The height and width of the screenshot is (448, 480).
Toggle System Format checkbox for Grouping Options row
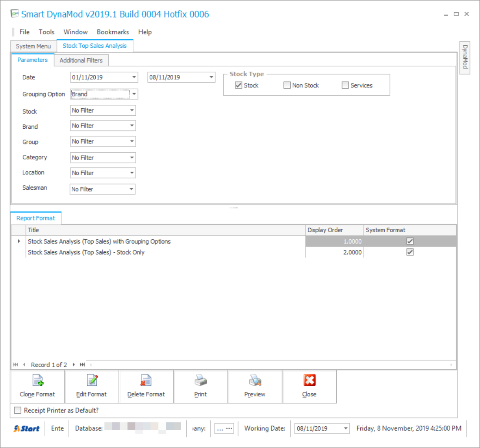click(x=410, y=241)
